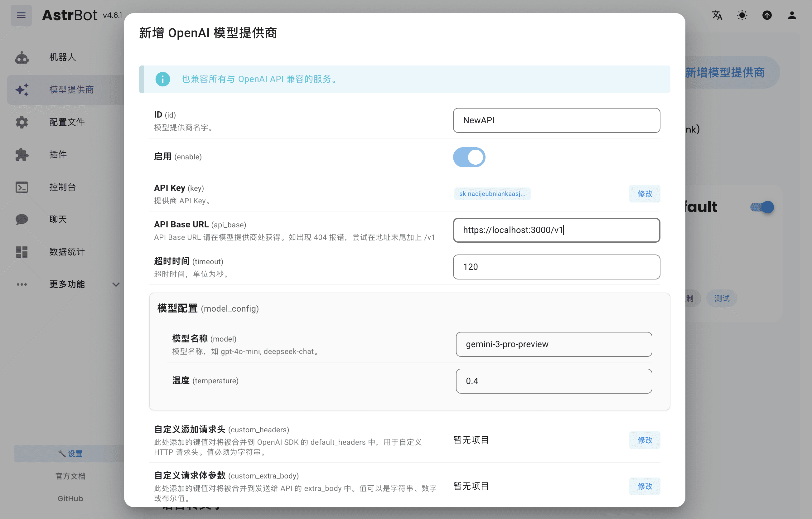Open the user profile icon
Screen dimensions: 812x519
pos(792,15)
